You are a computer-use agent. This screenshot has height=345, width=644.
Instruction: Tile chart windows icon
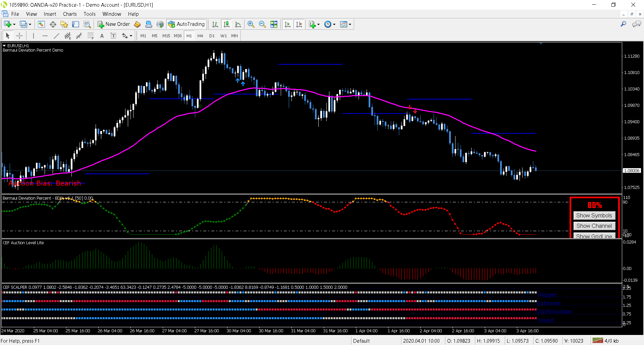point(274,24)
